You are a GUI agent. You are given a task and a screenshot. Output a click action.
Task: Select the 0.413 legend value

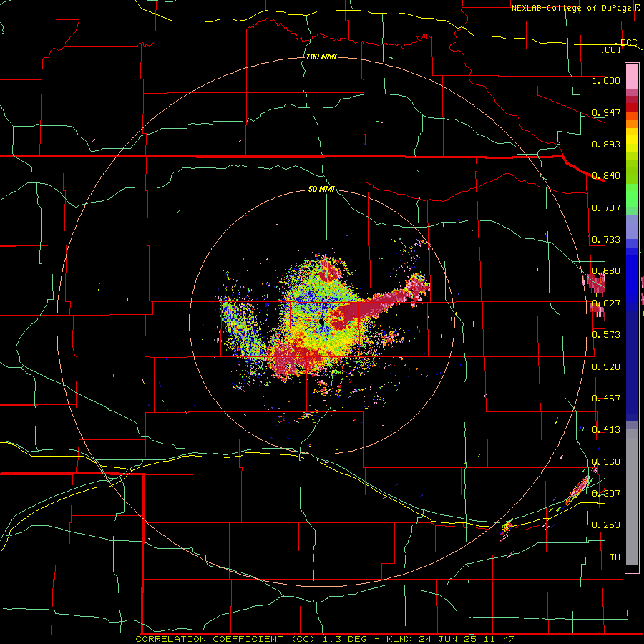pyautogui.click(x=606, y=429)
